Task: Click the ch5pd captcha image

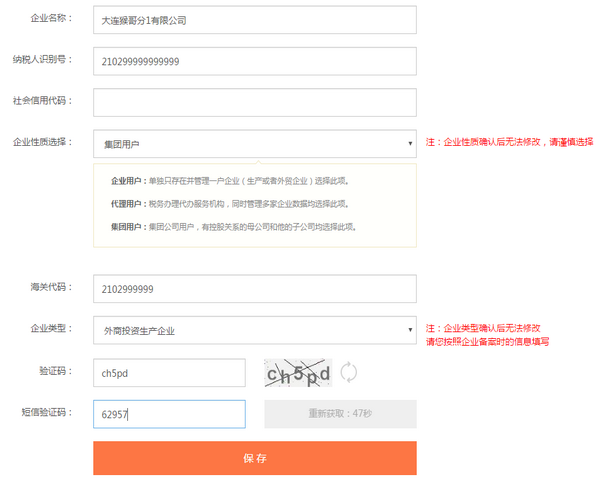Action: click(297, 373)
